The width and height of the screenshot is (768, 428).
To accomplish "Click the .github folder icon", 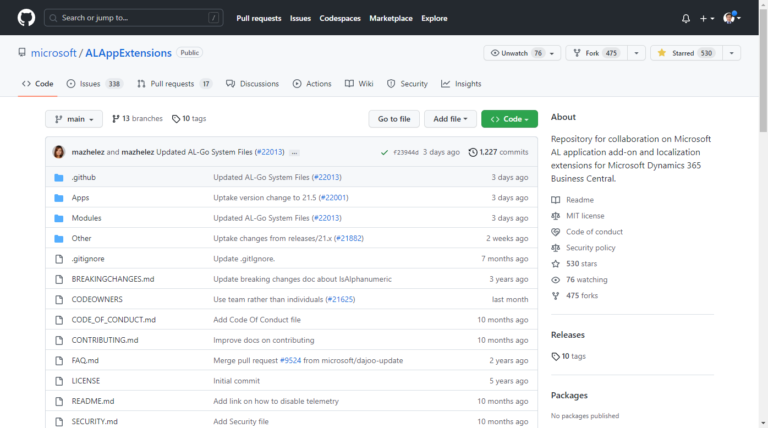I will point(59,177).
